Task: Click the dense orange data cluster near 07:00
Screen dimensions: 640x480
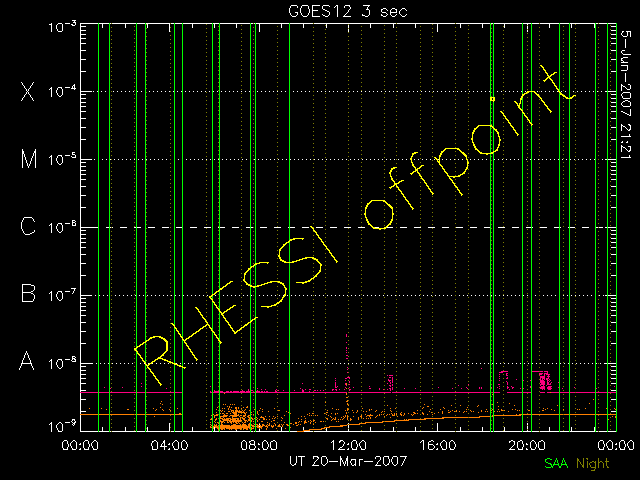Action: [234, 418]
